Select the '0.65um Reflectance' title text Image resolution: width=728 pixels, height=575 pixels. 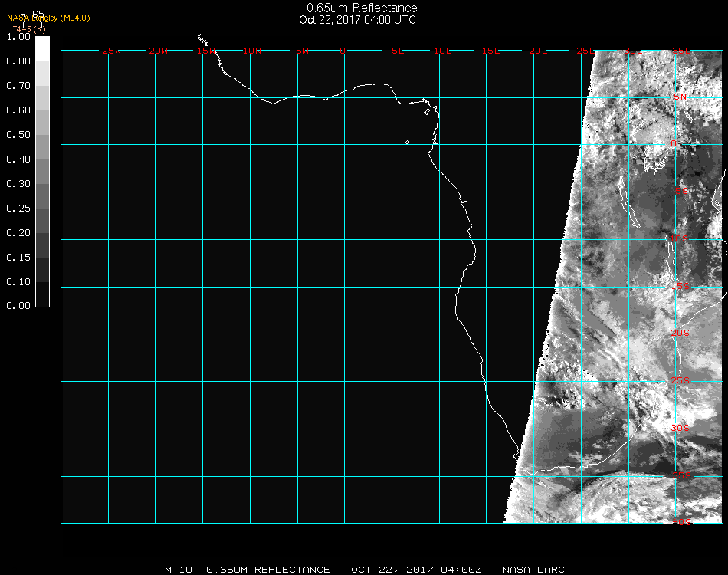coord(362,8)
